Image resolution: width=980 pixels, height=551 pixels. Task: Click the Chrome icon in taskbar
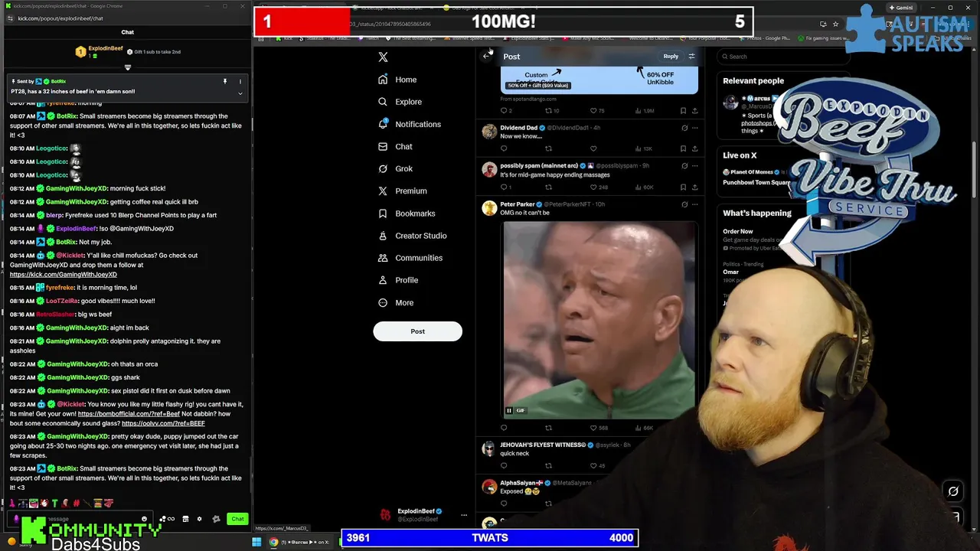click(x=273, y=542)
